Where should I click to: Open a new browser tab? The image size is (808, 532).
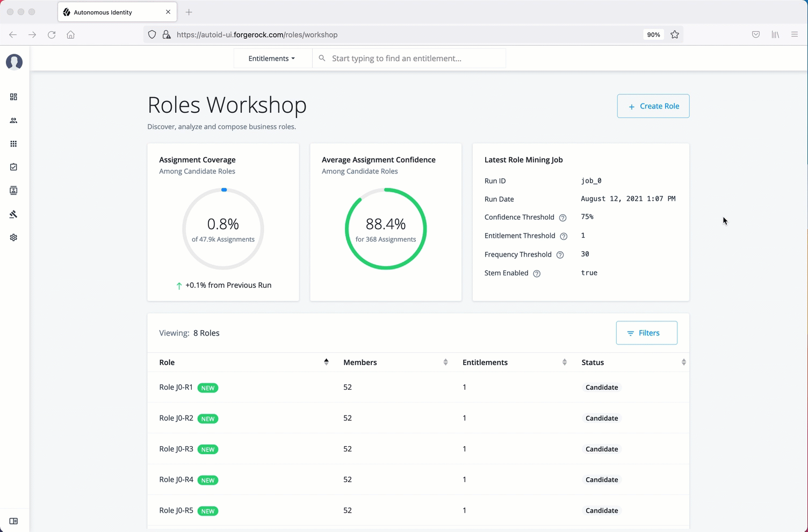(x=189, y=12)
